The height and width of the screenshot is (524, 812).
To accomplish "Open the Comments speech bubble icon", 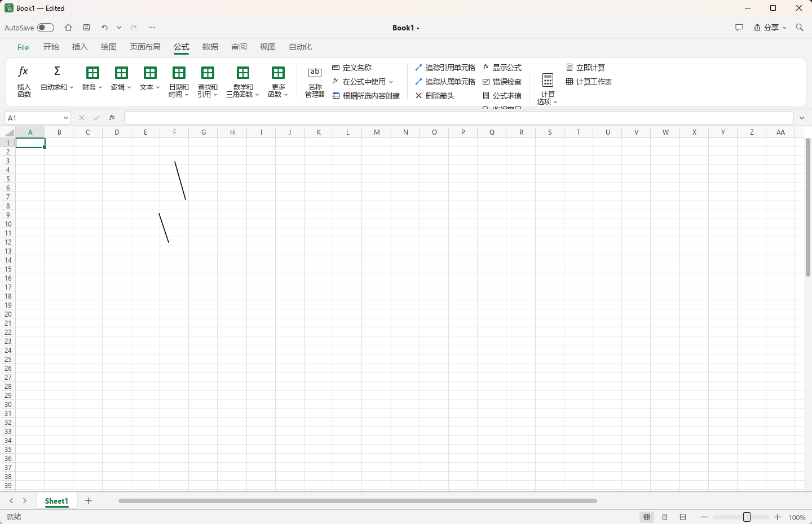I will [739, 28].
